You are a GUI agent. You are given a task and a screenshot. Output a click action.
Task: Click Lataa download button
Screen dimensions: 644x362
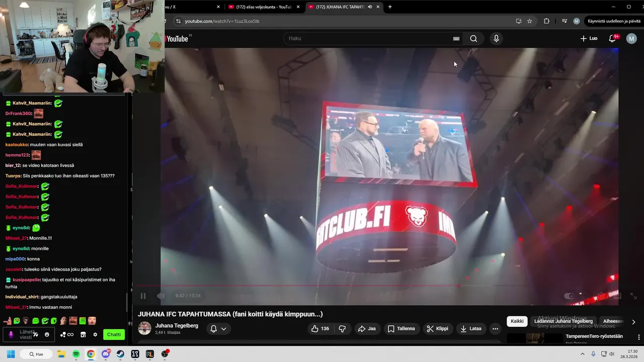tap(471, 329)
